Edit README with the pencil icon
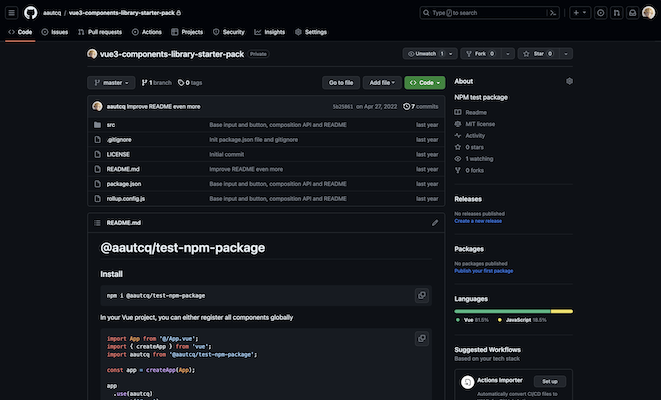661x400 pixels. pyautogui.click(x=435, y=223)
